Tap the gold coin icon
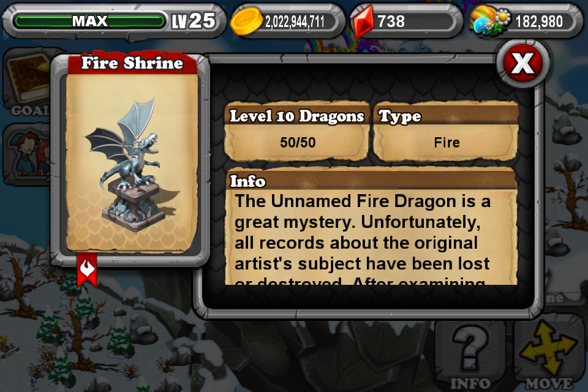The height and width of the screenshot is (392, 588). 246,21
